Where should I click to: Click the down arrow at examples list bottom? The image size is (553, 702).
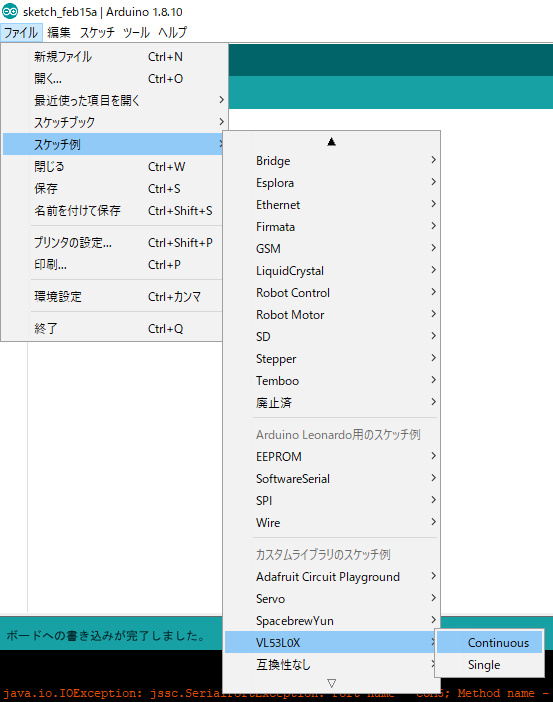(331, 683)
